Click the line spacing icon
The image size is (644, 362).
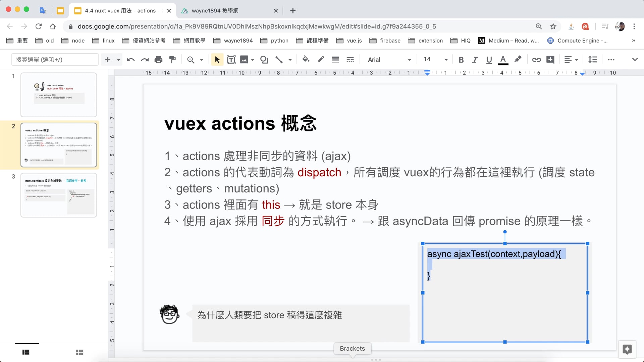point(593,60)
